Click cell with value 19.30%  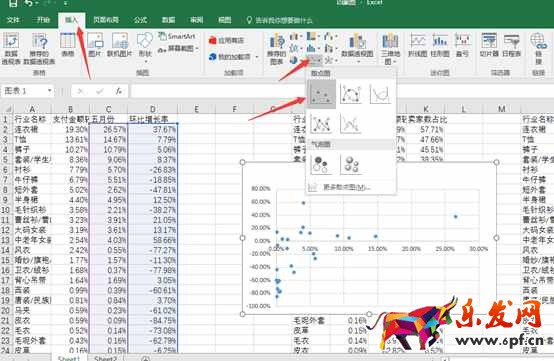coord(70,130)
